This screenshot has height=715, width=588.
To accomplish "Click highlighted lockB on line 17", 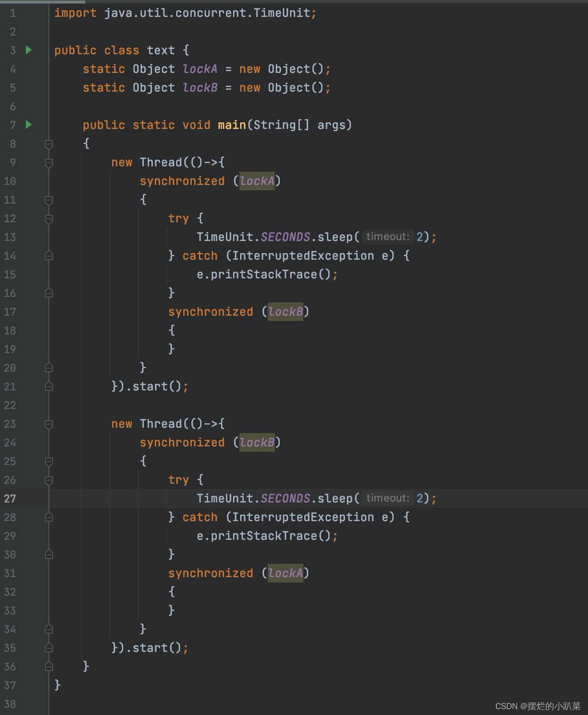I will (x=286, y=312).
